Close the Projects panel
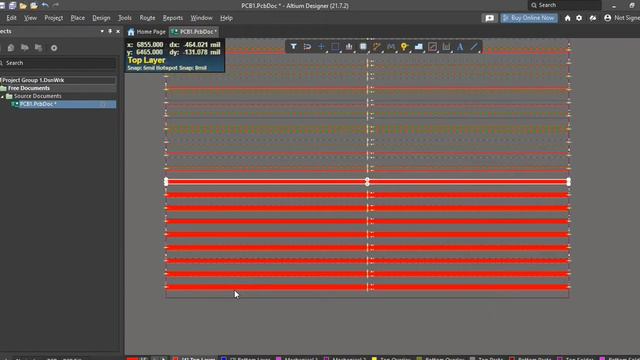The height and width of the screenshot is (360, 640). pos(118,31)
